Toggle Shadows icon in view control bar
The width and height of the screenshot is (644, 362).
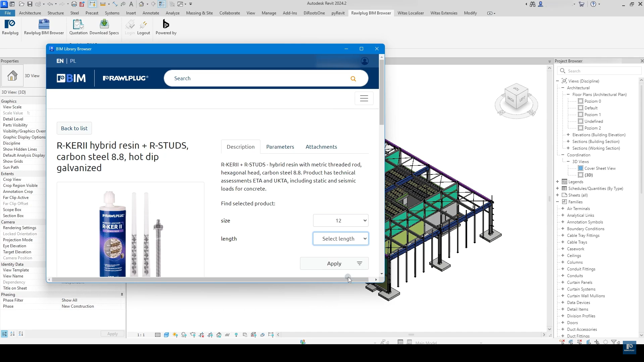point(184,335)
